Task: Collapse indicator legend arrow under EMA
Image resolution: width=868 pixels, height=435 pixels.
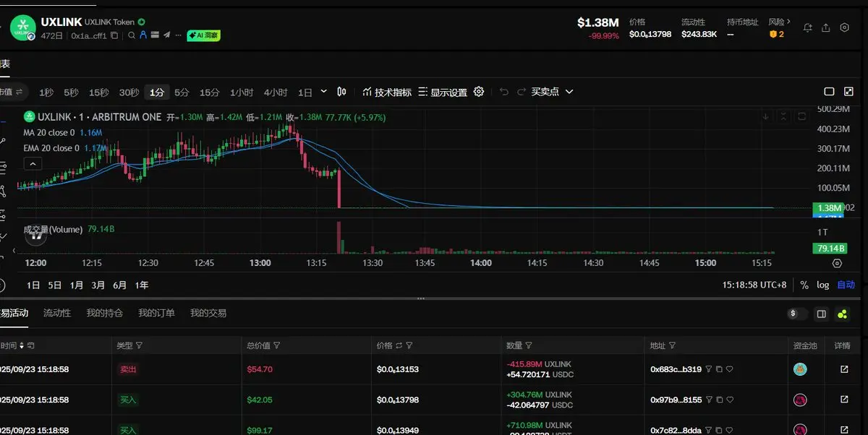Action: click(33, 164)
